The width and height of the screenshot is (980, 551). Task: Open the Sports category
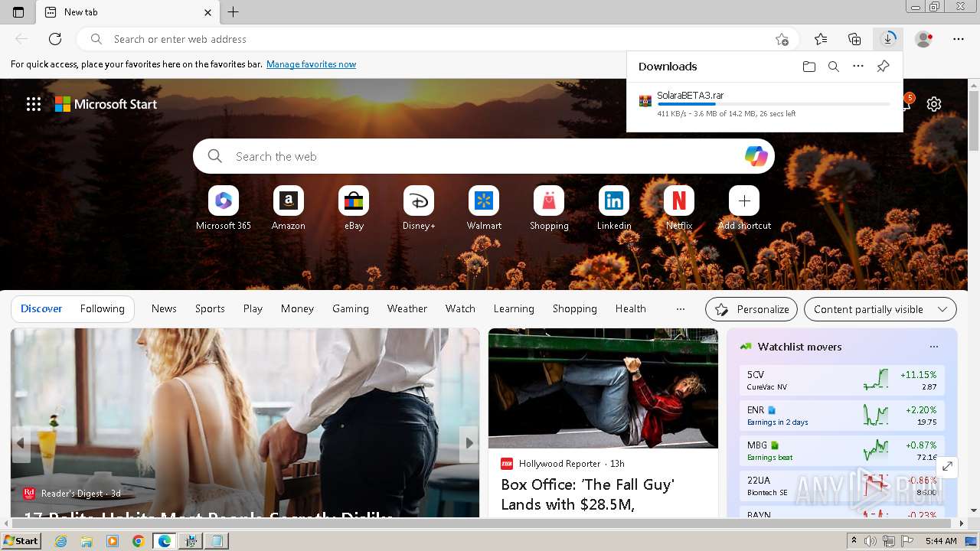(210, 308)
